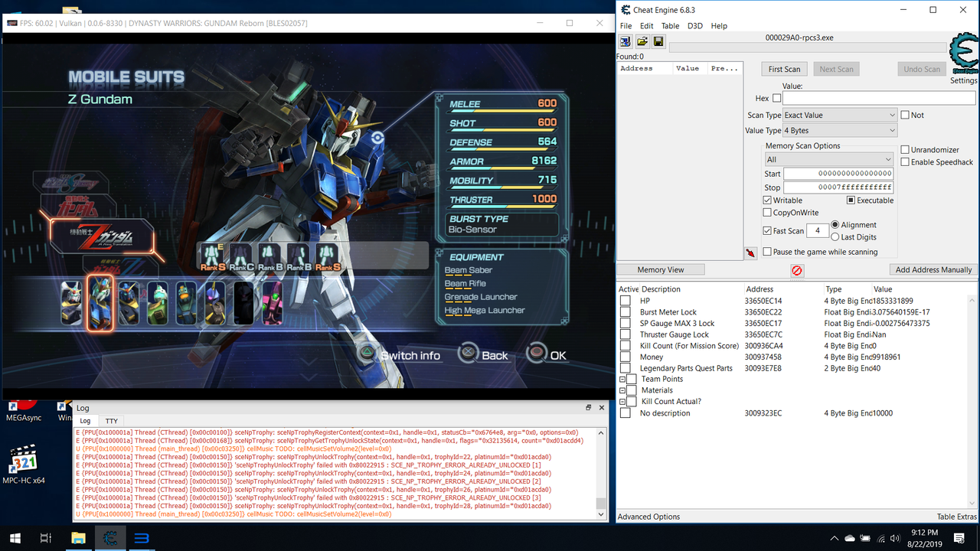The width and height of the screenshot is (980, 551).
Task: Click the First Scan button
Action: point(784,68)
